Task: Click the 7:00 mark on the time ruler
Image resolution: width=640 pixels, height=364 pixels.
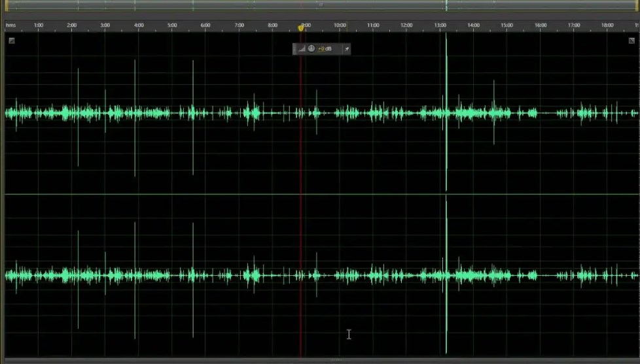Action: tap(240, 25)
